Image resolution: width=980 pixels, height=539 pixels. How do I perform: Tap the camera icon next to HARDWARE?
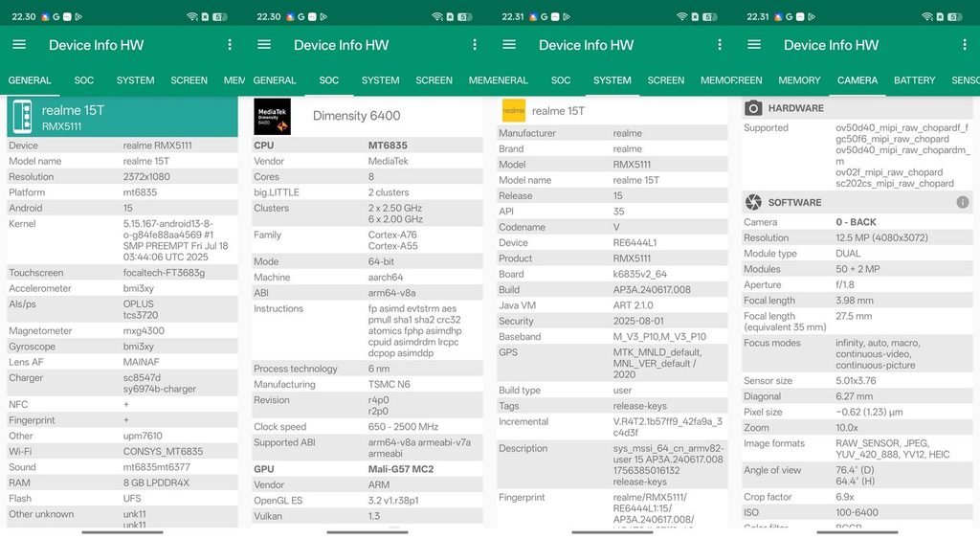click(753, 108)
